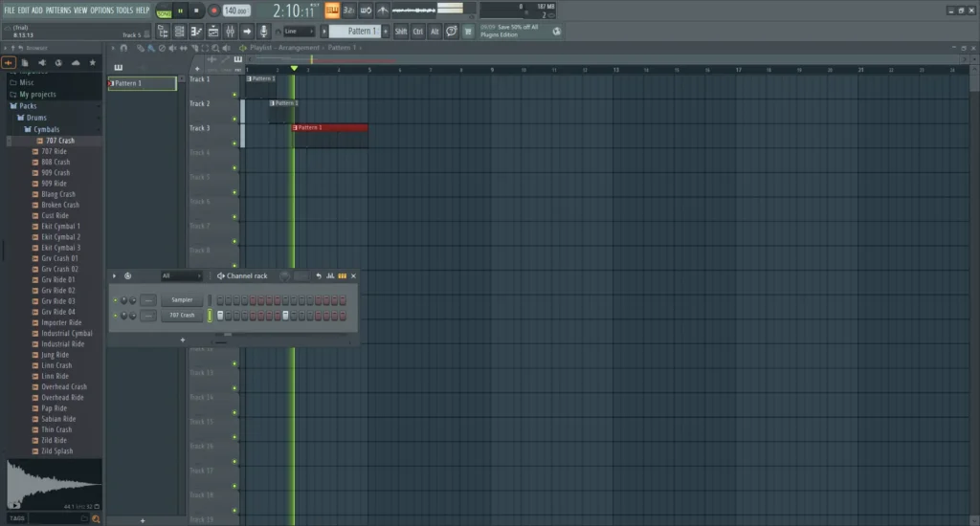
Task: Pause playback with the pause button
Action: coord(180,11)
